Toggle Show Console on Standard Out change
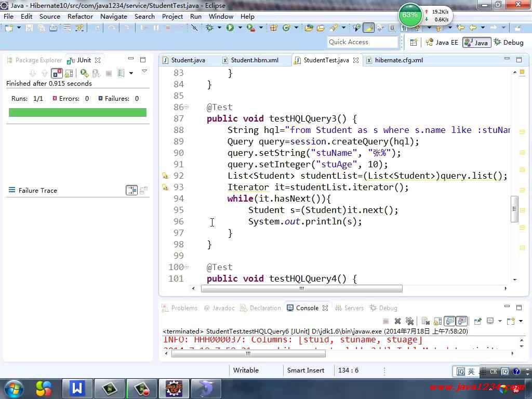 pos(450,321)
